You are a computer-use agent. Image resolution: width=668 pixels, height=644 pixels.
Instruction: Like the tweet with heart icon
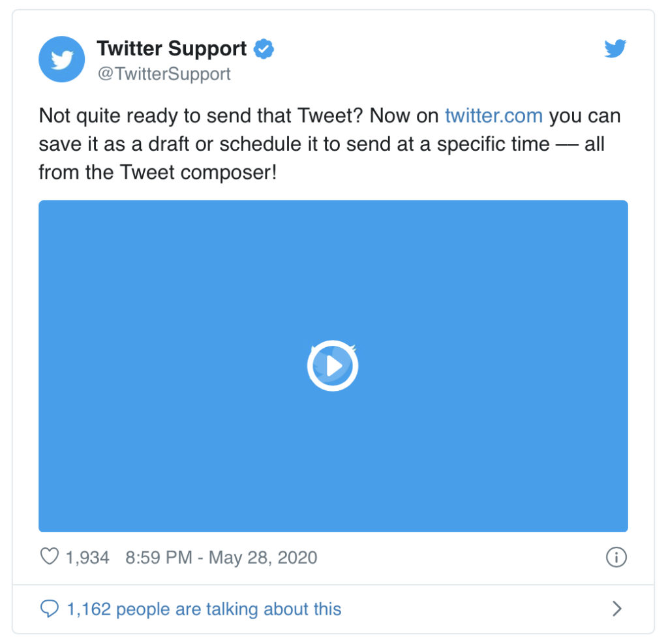[x=50, y=557]
